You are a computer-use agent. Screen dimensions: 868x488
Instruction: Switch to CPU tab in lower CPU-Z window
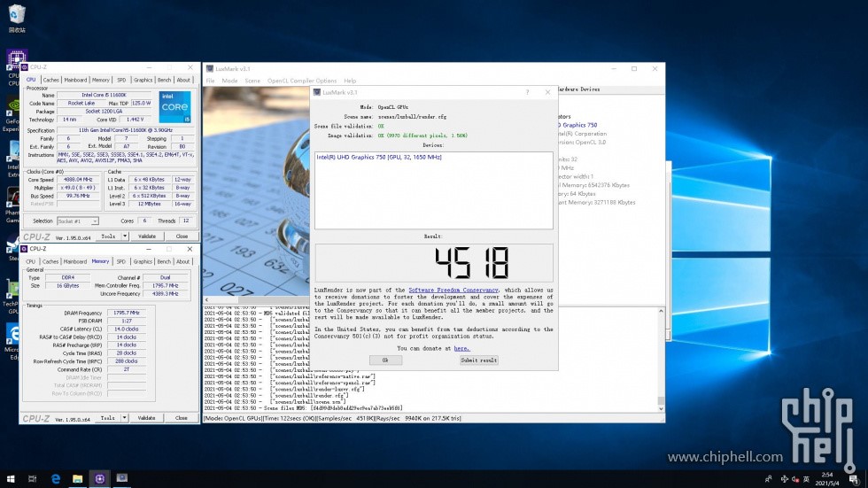(x=30, y=261)
